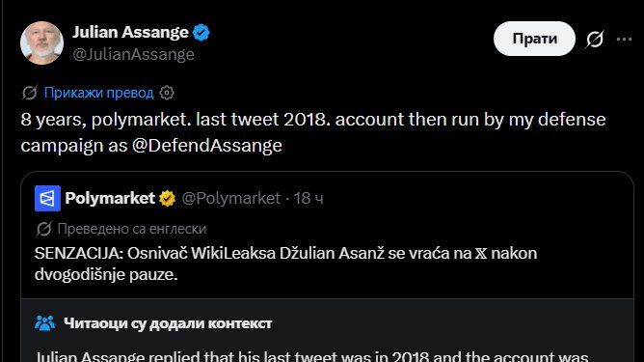644x362 pixels.
Task: Click the Прати follow button
Action: (534, 39)
